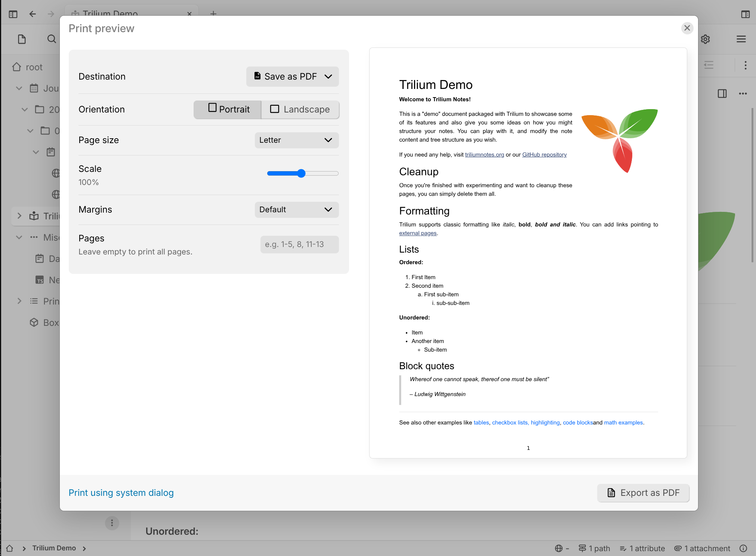
Task: Click the Scale slider handle
Action: tap(301, 173)
